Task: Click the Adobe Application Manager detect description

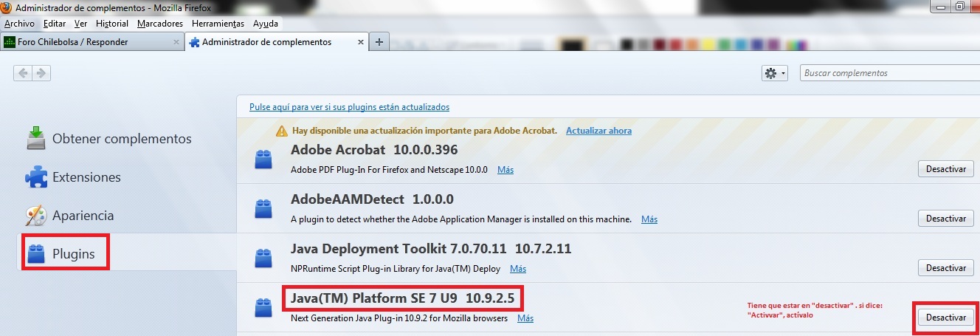Action: tap(461, 219)
